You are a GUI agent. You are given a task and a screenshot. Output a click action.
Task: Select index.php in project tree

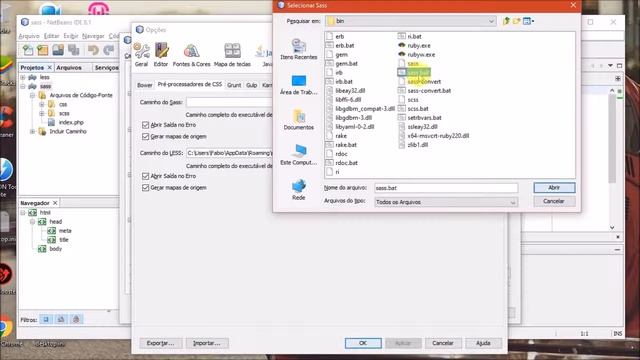[66, 122]
